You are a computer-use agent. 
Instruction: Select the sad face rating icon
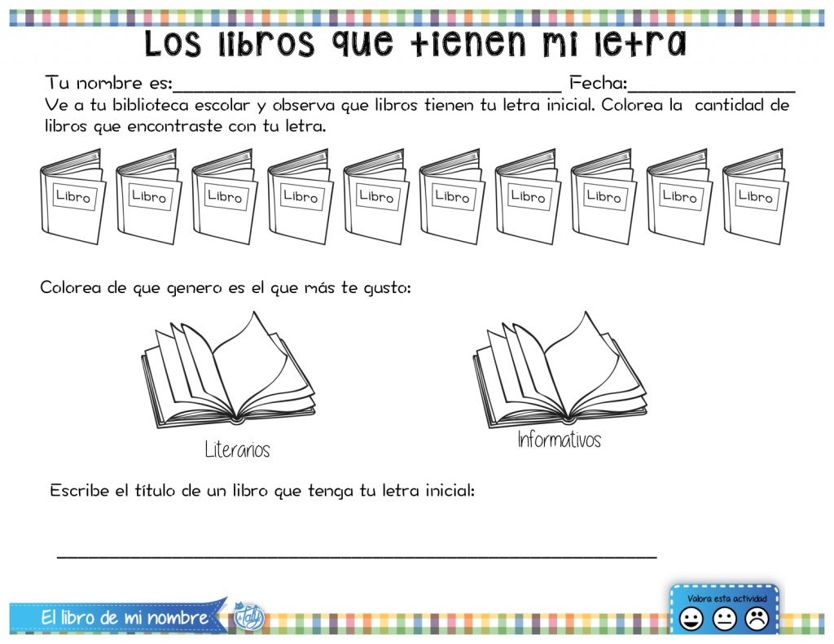[757, 620]
